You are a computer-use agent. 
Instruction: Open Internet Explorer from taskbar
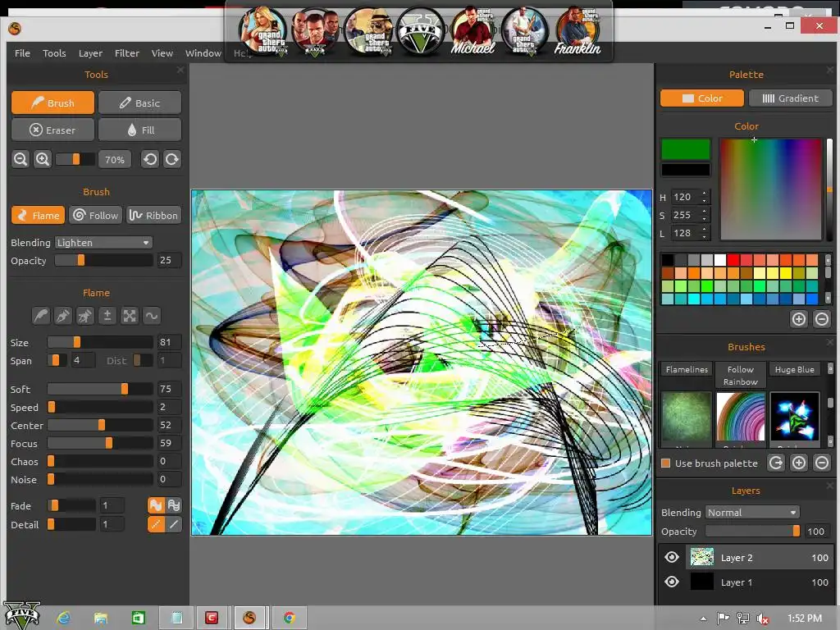64,619
